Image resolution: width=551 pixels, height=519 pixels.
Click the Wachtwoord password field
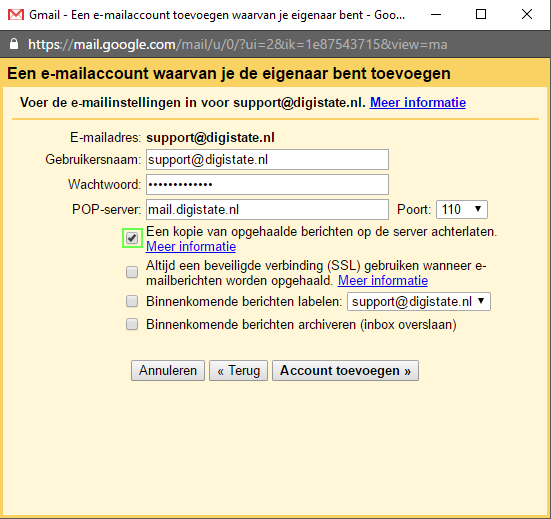tap(267, 184)
